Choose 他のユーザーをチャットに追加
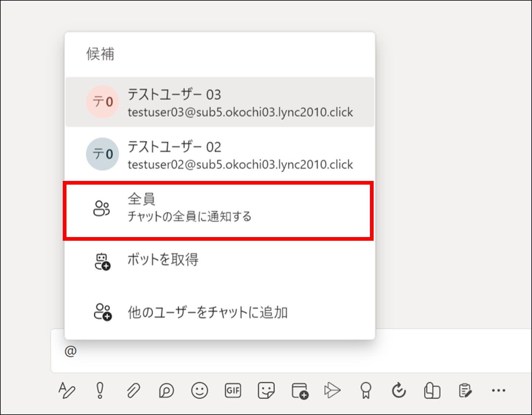 pyautogui.click(x=218, y=312)
